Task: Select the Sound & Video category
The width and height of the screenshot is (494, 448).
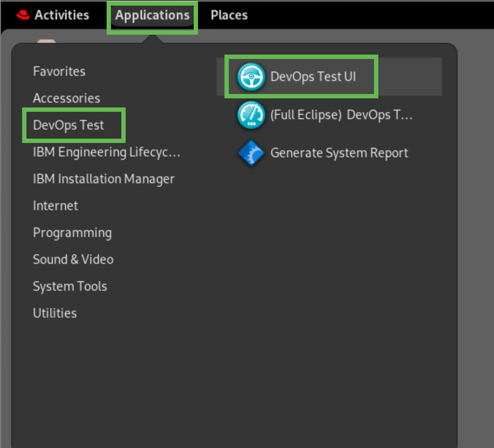Action: (x=73, y=260)
